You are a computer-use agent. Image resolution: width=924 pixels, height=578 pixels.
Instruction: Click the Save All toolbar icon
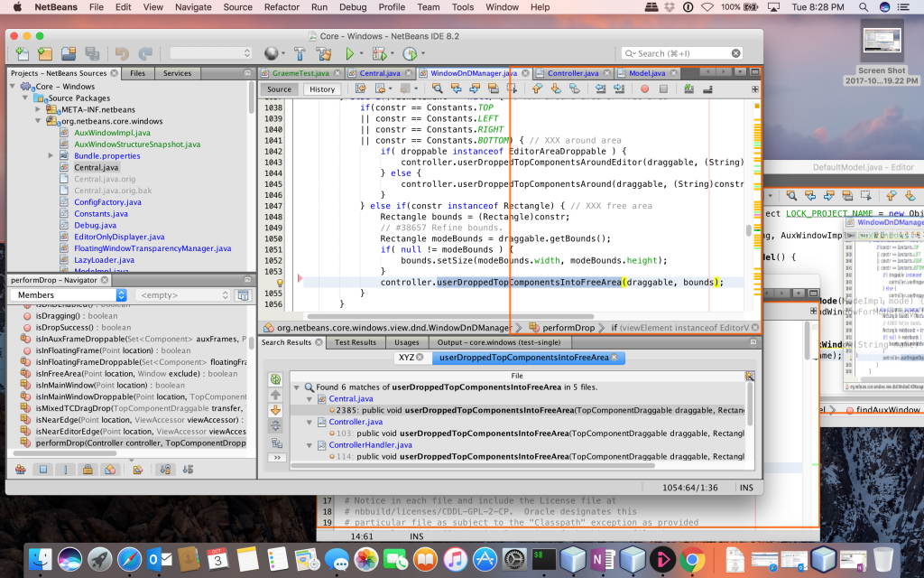click(92, 53)
